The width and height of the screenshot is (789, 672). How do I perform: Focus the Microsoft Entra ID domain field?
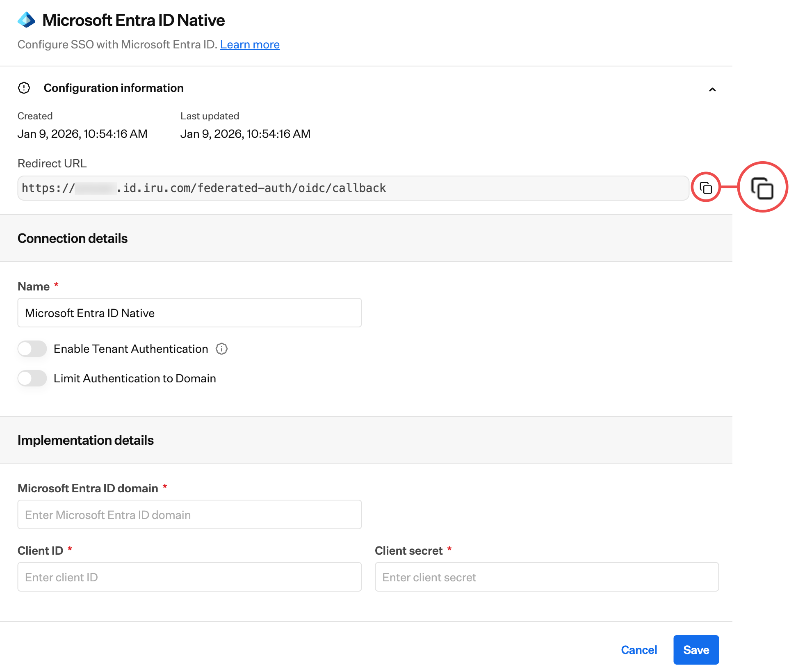[x=189, y=515]
